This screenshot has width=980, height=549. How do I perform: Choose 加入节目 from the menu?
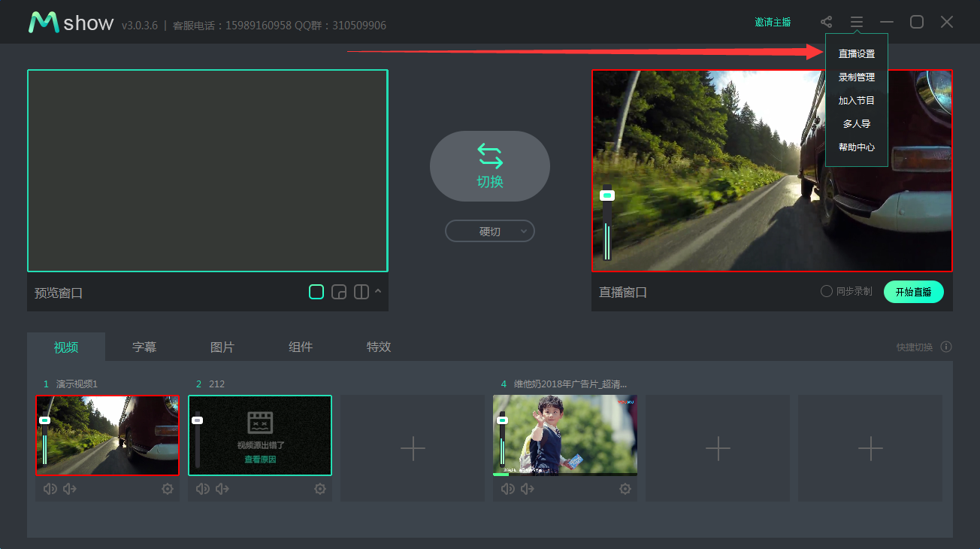857,101
